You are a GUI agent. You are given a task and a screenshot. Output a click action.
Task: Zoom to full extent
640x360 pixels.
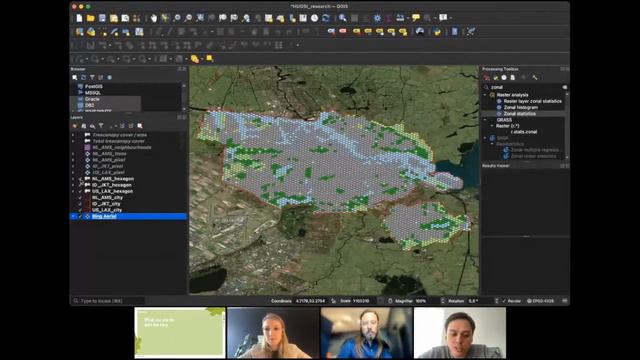200,18
